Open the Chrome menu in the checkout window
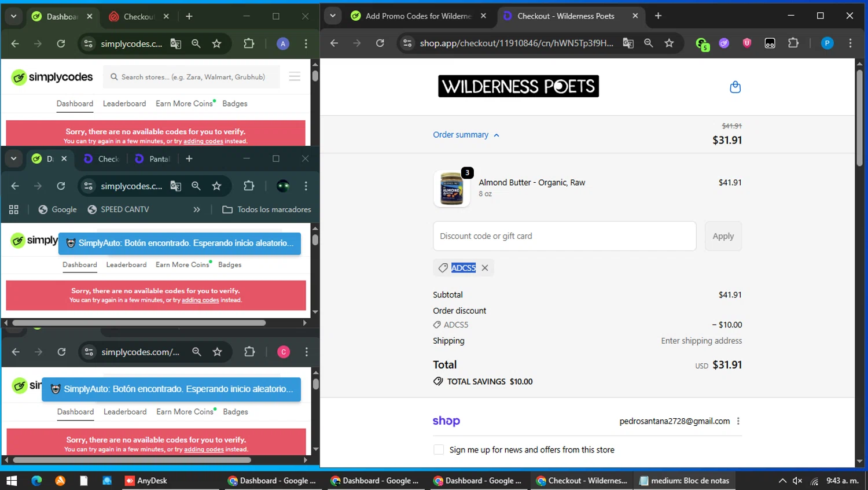 [850, 43]
